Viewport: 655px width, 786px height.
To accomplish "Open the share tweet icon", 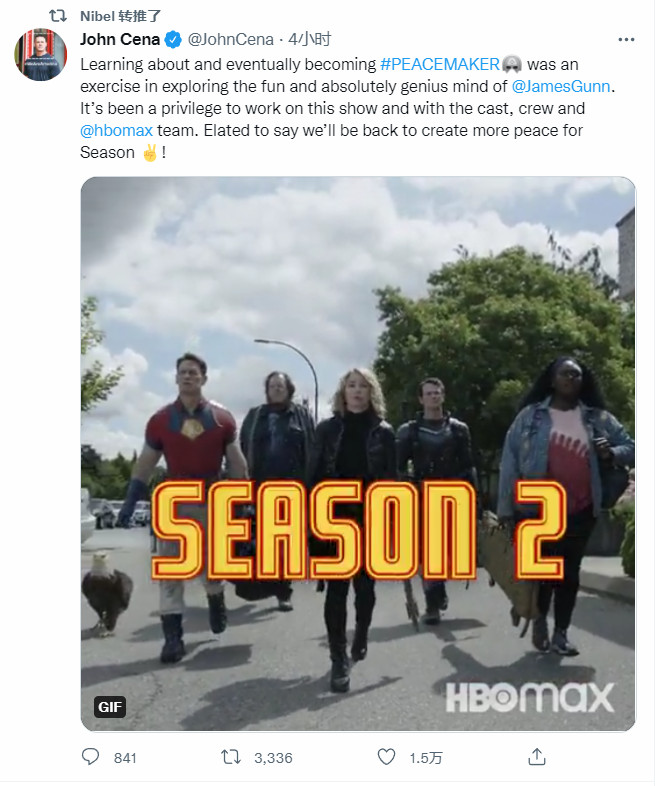I will point(537,757).
